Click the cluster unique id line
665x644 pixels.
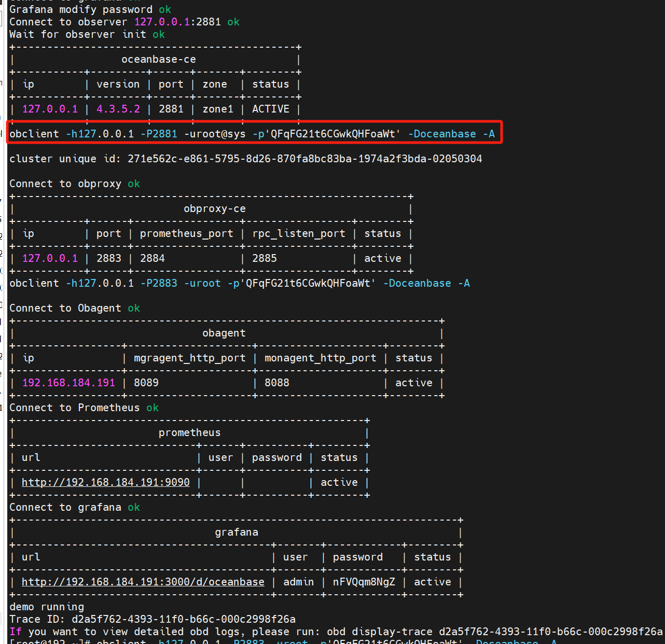(246, 159)
